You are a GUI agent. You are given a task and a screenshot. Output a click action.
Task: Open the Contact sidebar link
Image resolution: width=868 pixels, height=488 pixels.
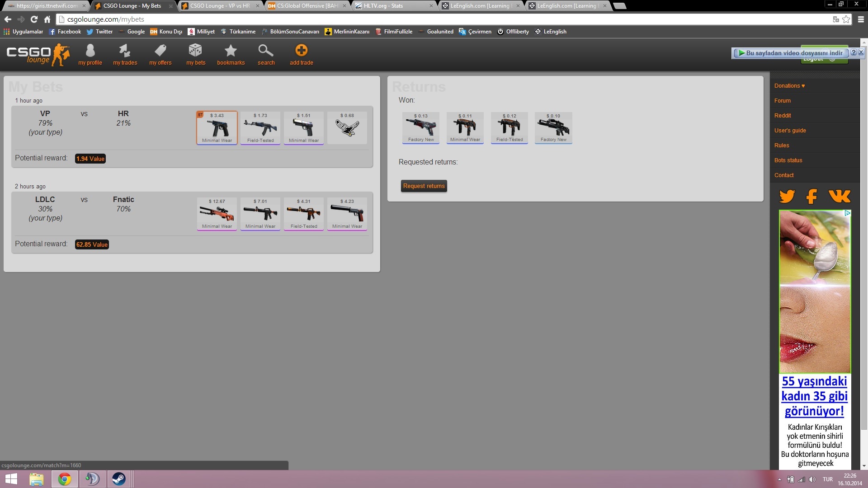pos(784,175)
